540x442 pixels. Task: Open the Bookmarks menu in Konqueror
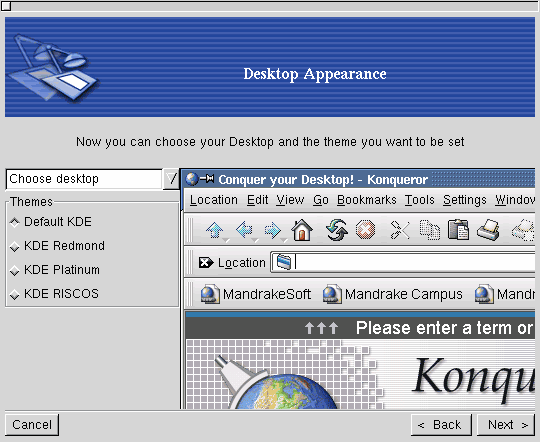pos(366,200)
